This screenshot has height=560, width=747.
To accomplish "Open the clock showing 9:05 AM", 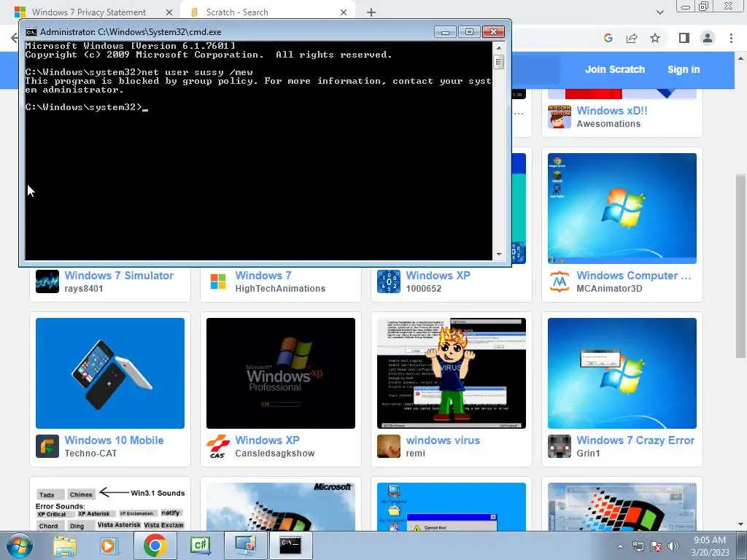I will 710,546.
